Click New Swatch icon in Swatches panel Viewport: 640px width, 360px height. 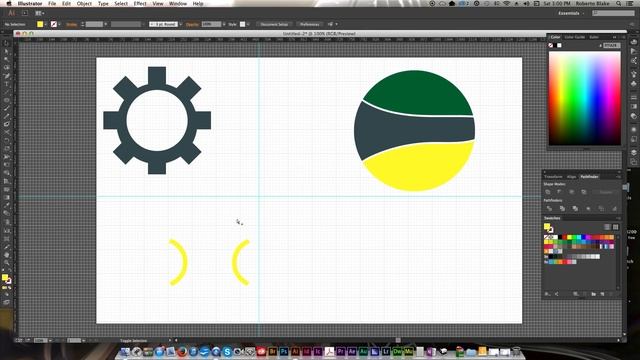pos(602,294)
